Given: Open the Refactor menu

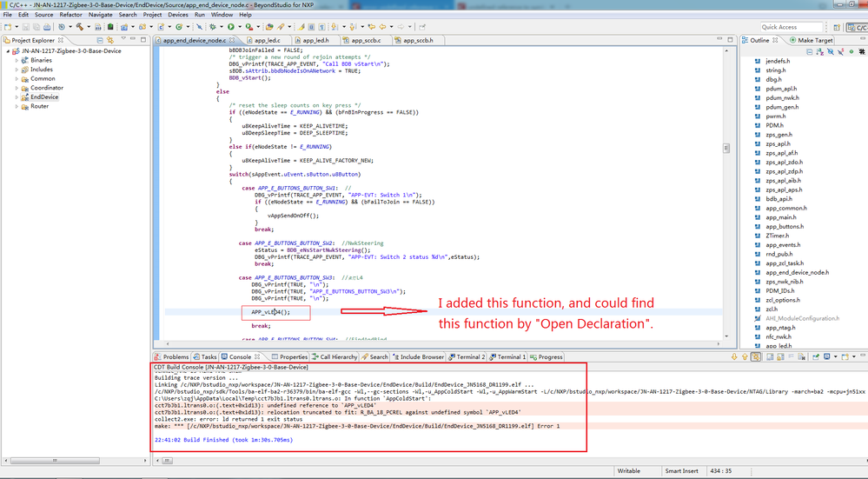Looking at the screenshot, I should click(71, 15).
